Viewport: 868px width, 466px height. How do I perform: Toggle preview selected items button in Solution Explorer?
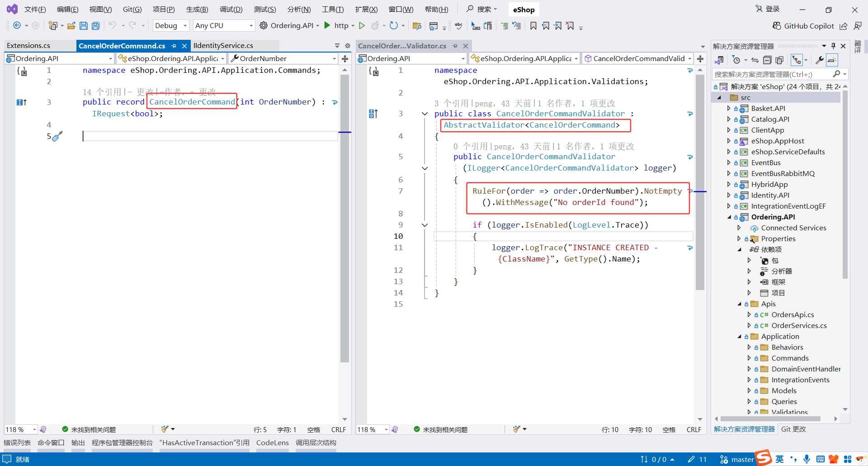[832, 60]
